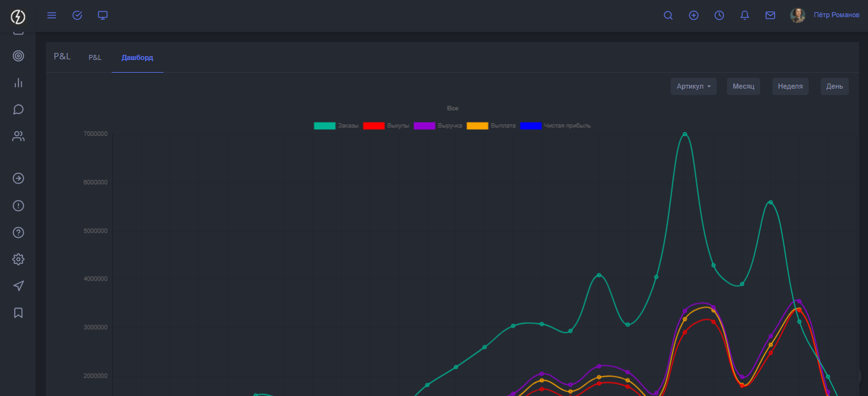Set chart period to Месяц
The height and width of the screenshot is (396, 868).
(743, 87)
